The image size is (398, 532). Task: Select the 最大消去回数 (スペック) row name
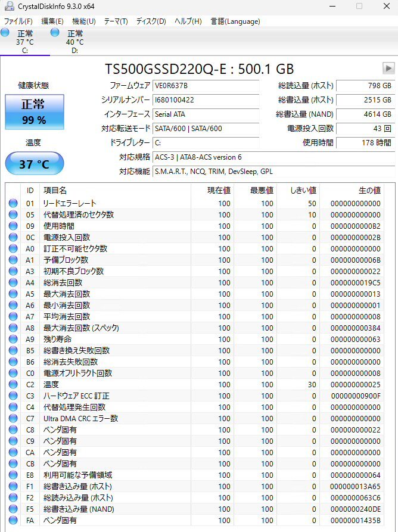point(81,328)
